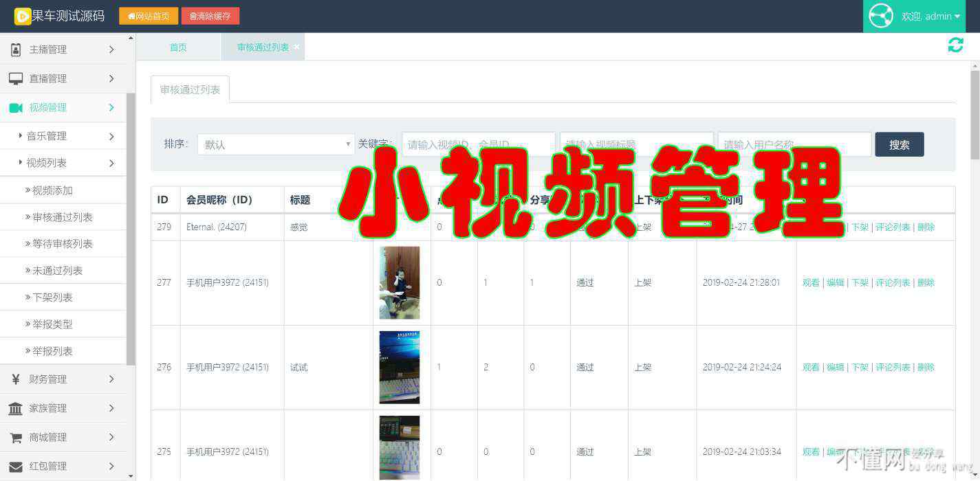Click the 主播管理 sidebar icon
The image size is (980, 481).
[x=15, y=49]
